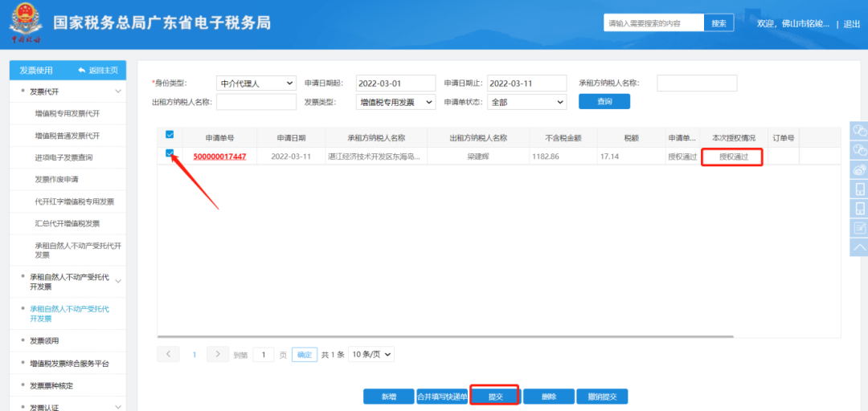Viewport: 868px width, 411px height.
Task: Click the 返回主页 return arrow icon
Action: click(x=82, y=71)
